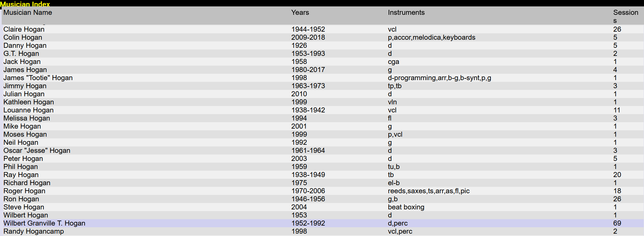Viewport: 644px width, 236px height.
Task: Click the years value 1953-1993
Action: click(x=308, y=54)
